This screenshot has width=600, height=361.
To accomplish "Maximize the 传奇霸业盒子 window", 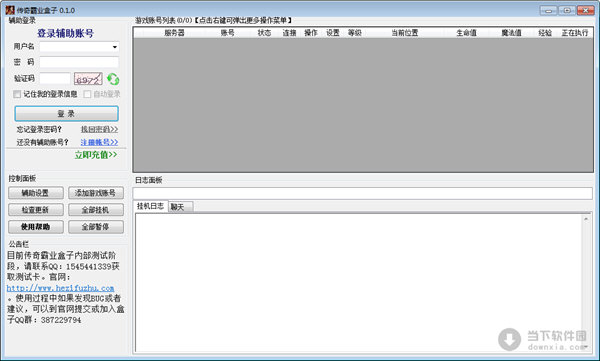I will (x=567, y=10).
